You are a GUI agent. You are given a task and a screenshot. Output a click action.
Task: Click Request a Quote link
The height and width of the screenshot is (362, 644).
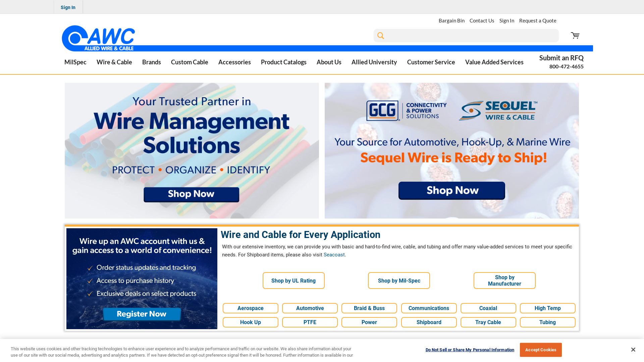(538, 20)
